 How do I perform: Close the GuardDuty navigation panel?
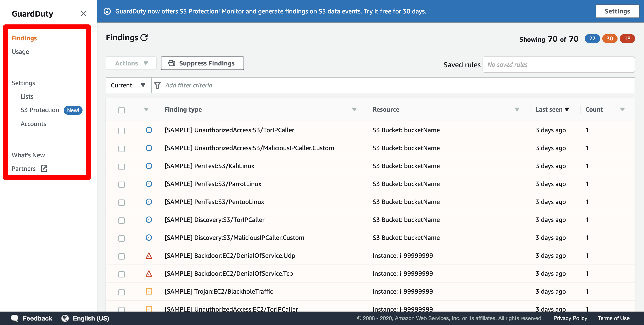(83, 13)
